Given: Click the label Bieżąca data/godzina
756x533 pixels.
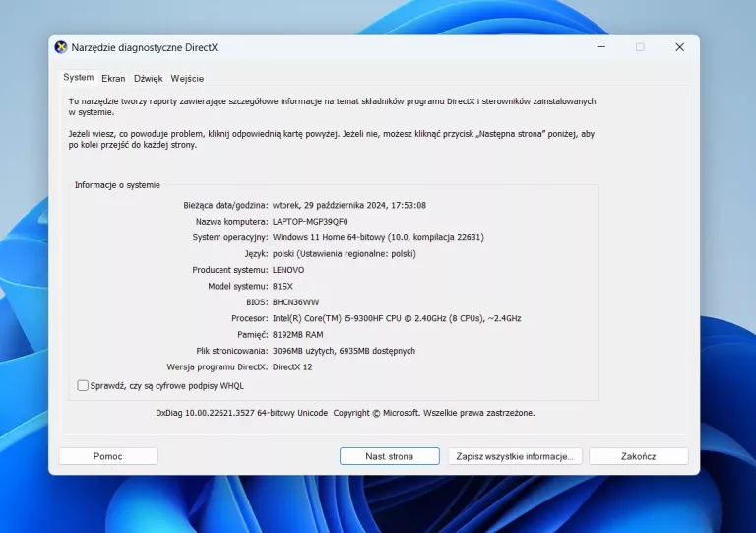Looking at the screenshot, I should click(225, 205).
